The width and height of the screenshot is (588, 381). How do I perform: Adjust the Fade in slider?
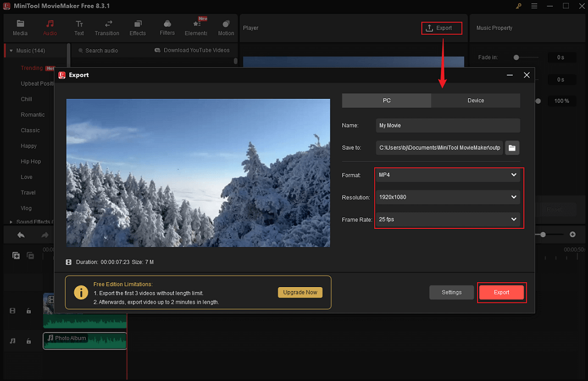point(517,57)
